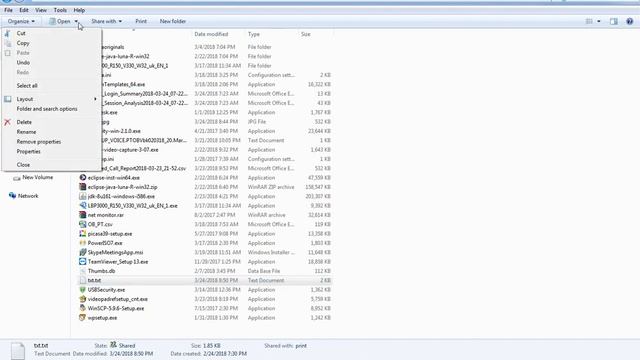
Task: Click the 'Windows Installer' type cell
Action: coord(271,252)
